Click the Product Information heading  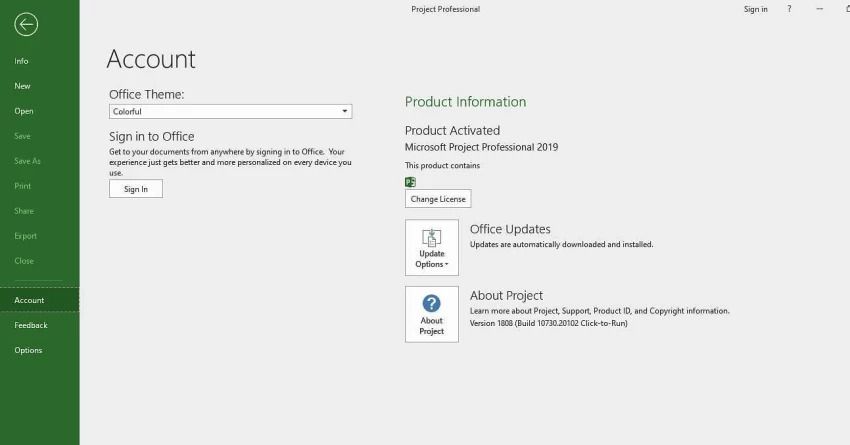(465, 102)
